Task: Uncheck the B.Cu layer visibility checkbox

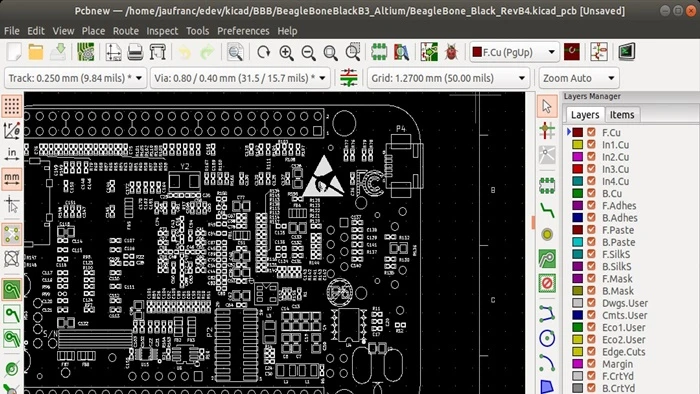Action: [x=592, y=193]
